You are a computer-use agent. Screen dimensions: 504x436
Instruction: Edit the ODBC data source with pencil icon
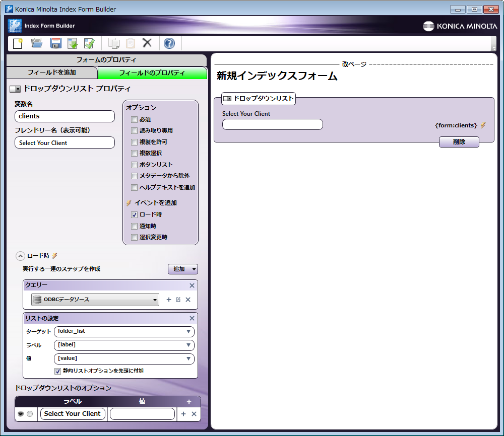pyautogui.click(x=178, y=300)
